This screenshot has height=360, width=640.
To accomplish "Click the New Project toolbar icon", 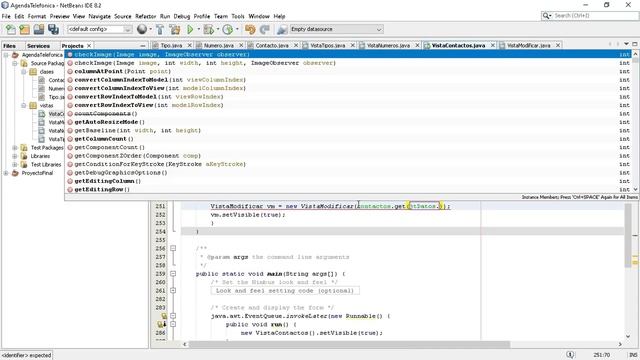I will (24, 29).
